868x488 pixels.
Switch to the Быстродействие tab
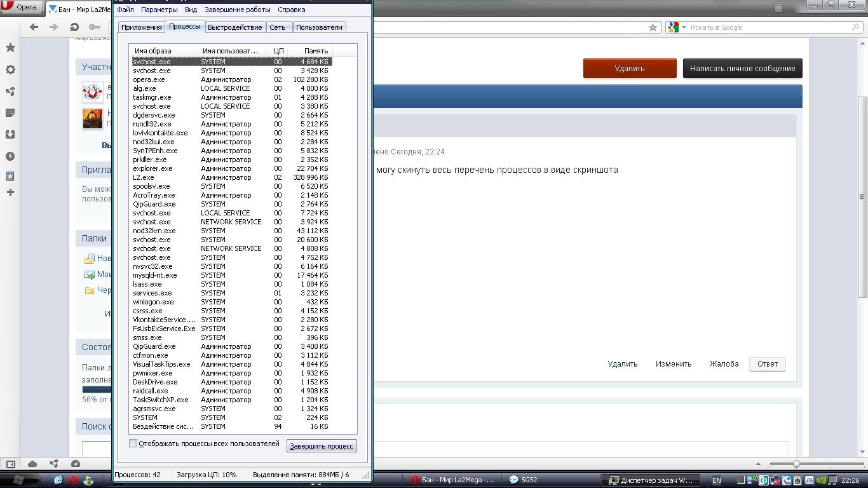(234, 27)
